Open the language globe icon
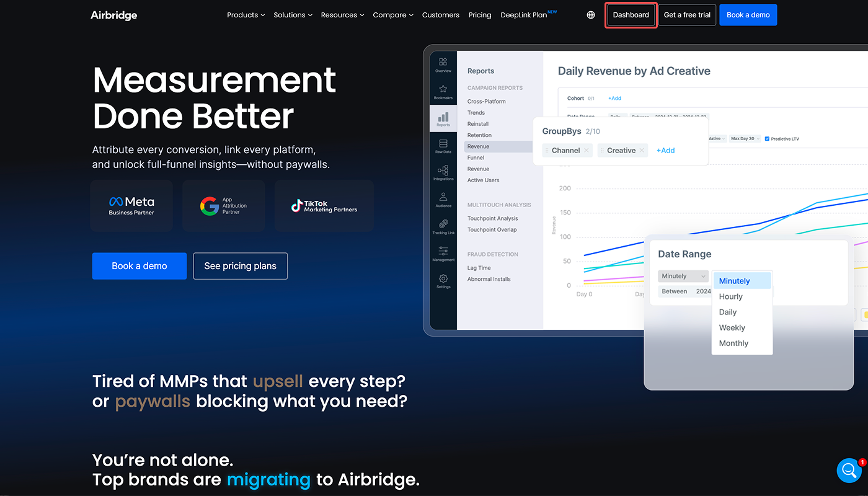This screenshot has width=868, height=496. click(x=591, y=15)
